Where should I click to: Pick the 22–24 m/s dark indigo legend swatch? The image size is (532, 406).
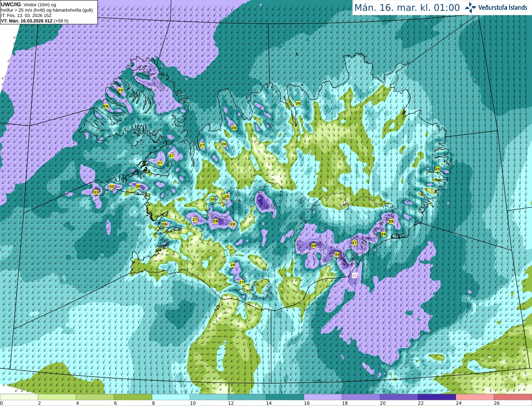click(437, 397)
